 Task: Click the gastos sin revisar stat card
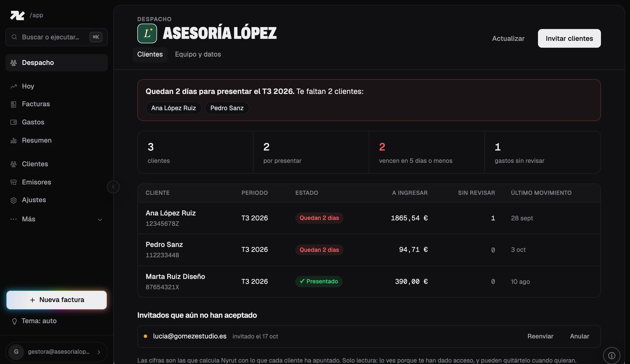point(542,152)
